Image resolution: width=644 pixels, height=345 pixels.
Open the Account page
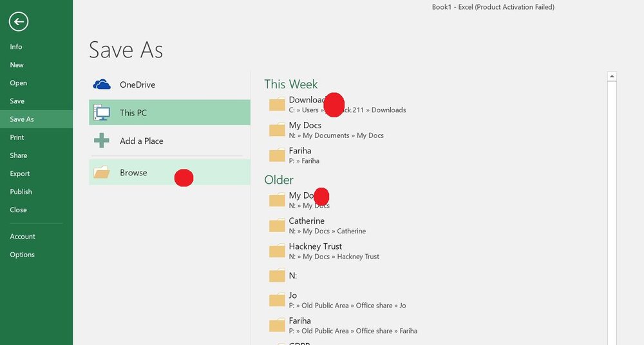[x=36, y=237]
